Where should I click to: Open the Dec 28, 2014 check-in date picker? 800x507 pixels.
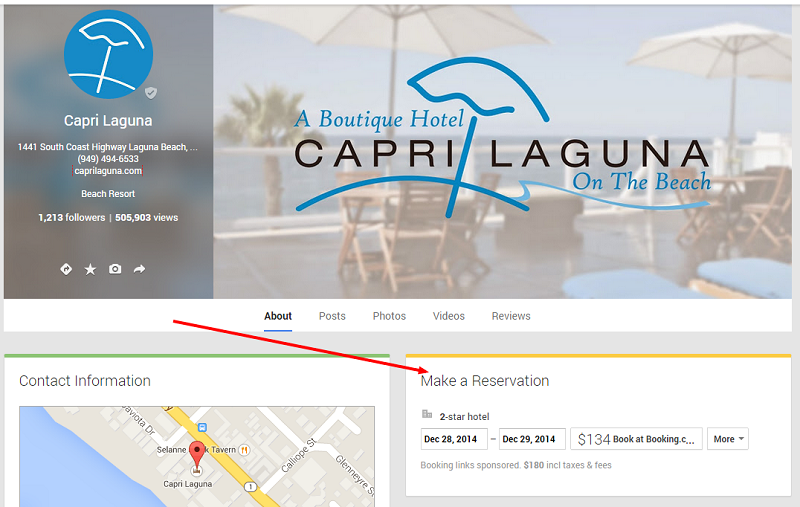click(x=454, y=439)
